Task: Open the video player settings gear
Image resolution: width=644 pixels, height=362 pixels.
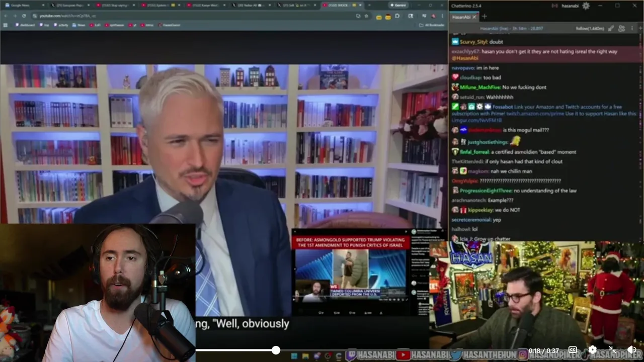Action: 593,350
